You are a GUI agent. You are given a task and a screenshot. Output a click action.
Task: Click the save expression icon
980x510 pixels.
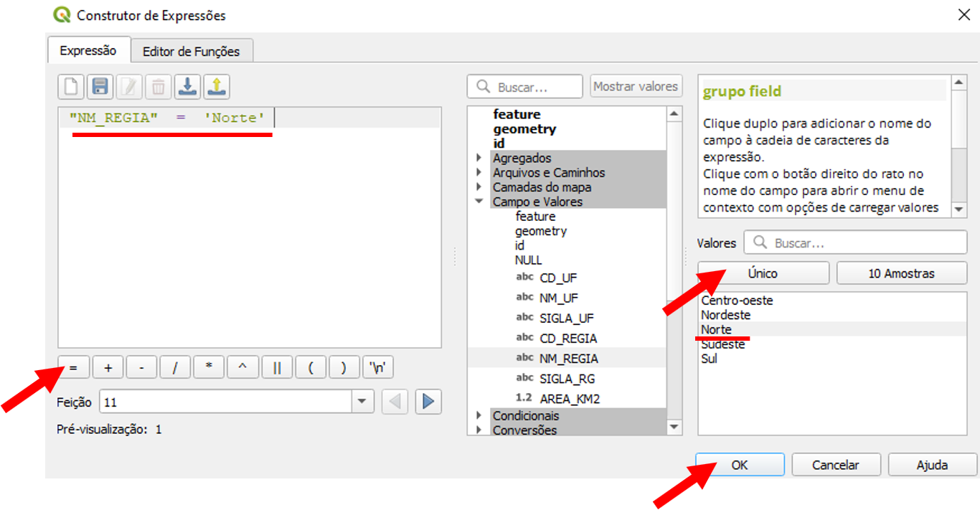click(x=100, y=87)
